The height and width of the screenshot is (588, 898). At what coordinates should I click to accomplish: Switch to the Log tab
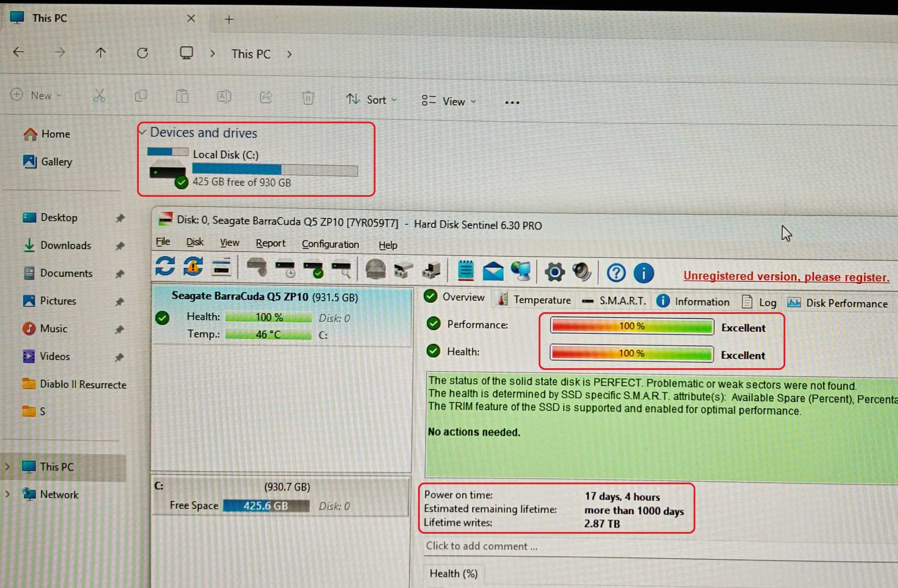point(759,303)
